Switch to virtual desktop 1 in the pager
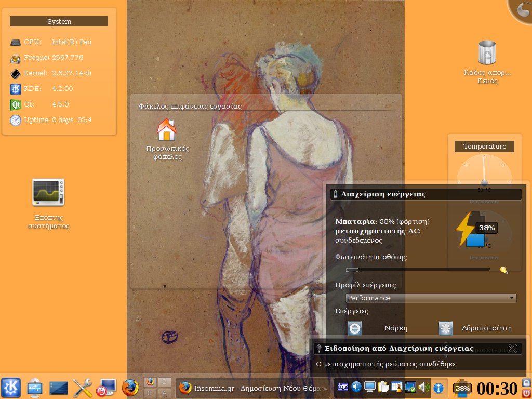532x399 pixels. [x=150, y=382]
